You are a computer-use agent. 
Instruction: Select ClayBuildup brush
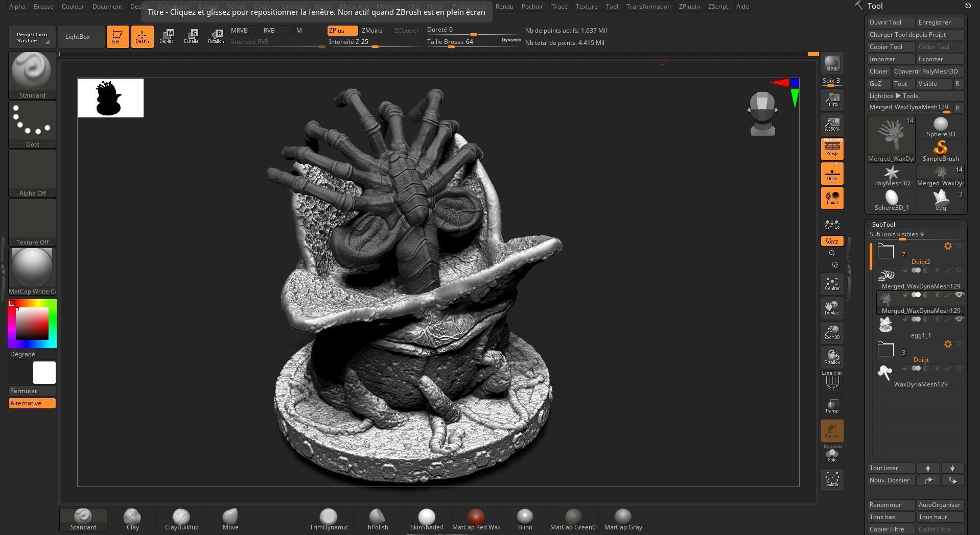point(181,520)
